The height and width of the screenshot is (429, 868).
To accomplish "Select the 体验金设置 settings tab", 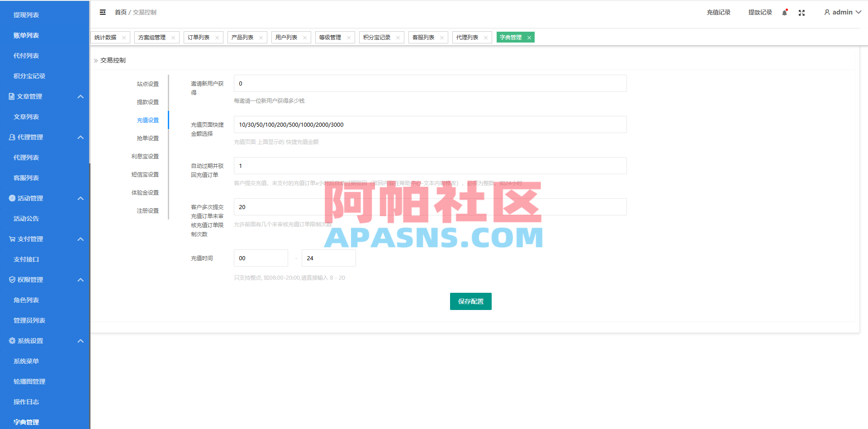I will (x=145, y=193).
